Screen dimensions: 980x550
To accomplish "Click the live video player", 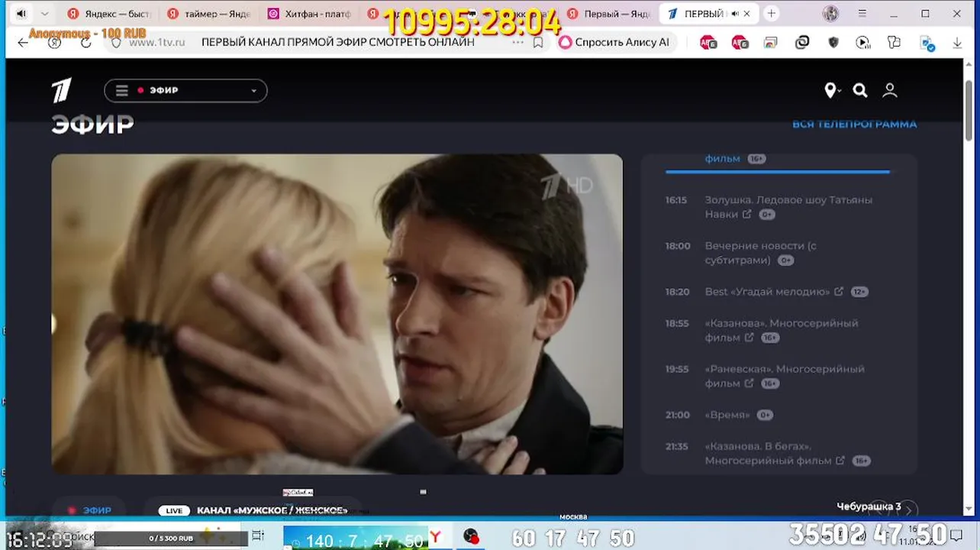I will tap(337, 314).
